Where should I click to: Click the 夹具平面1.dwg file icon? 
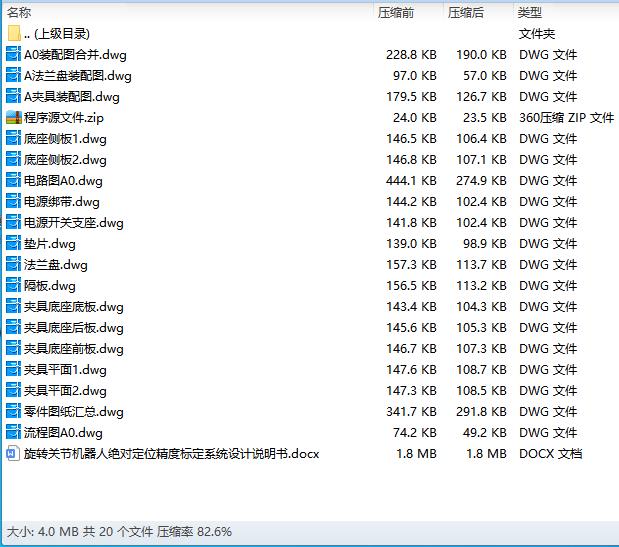(x=13, y=369)
